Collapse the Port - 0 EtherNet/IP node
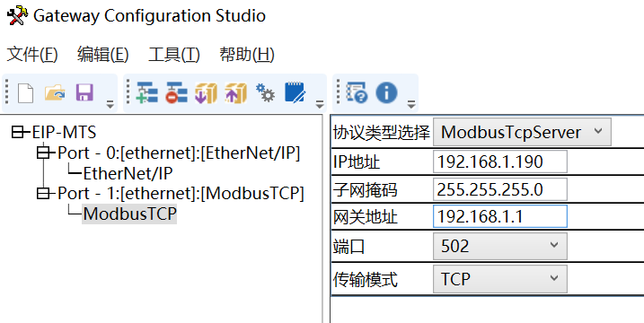This screenshot has width=644, height=323. point(43,153)
